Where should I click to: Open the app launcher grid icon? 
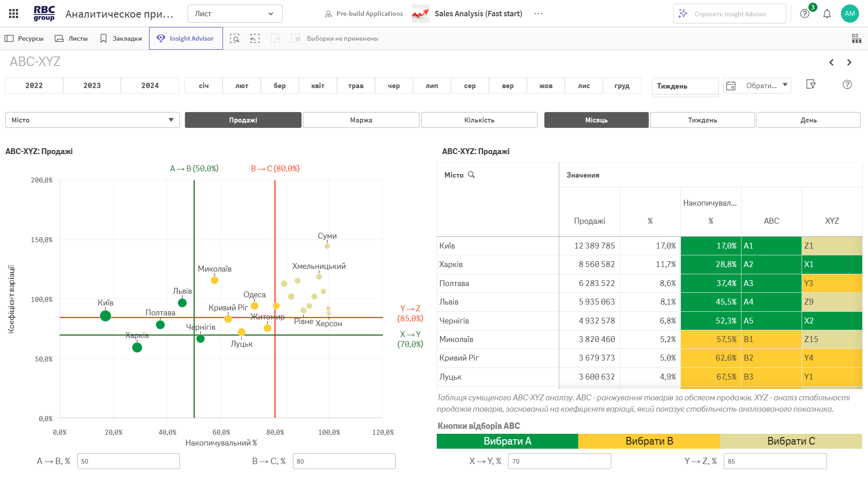(x=14, y=14)
